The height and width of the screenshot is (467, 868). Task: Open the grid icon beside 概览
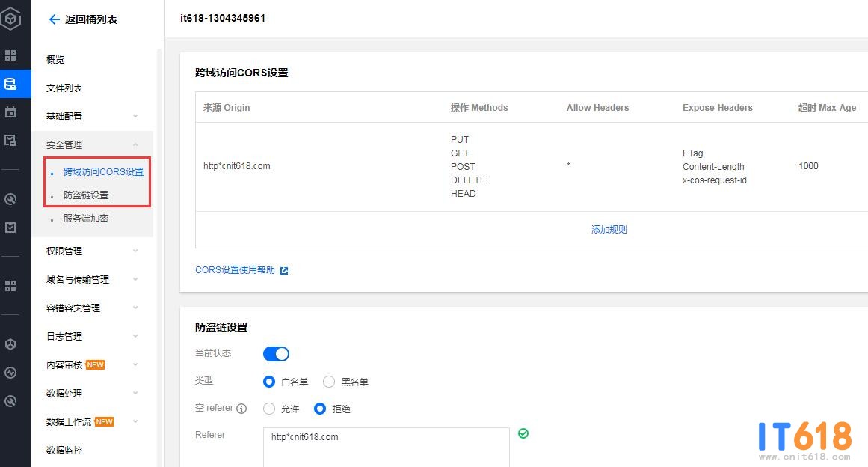point(10,55)
